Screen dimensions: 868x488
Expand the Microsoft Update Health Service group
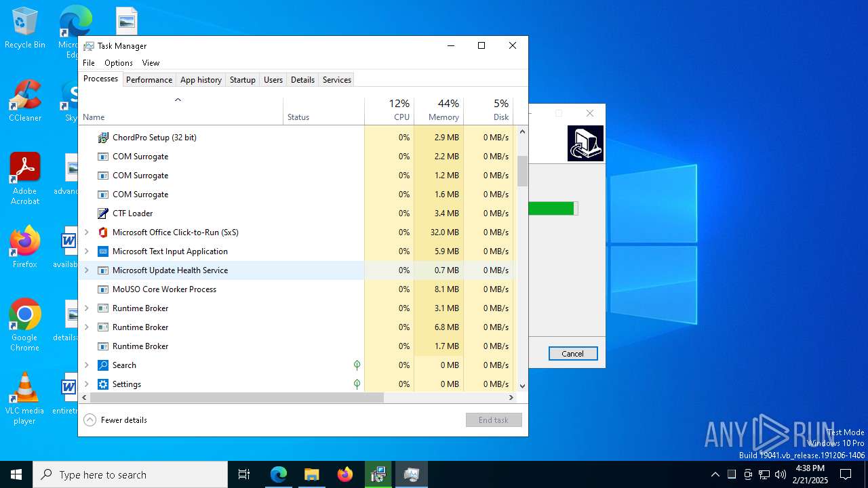click(86, 270)
